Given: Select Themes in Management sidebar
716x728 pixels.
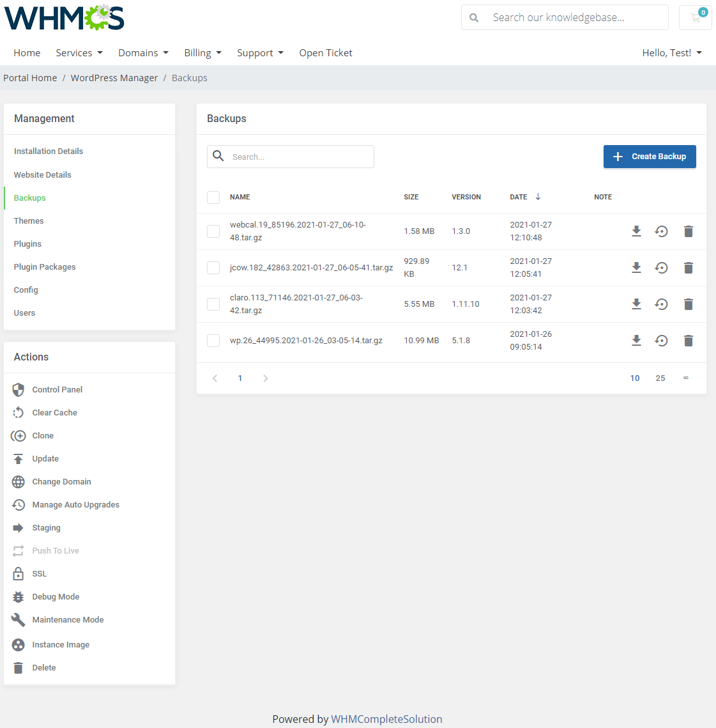Looking at the screenshot, I should click(x=28, y=221).
